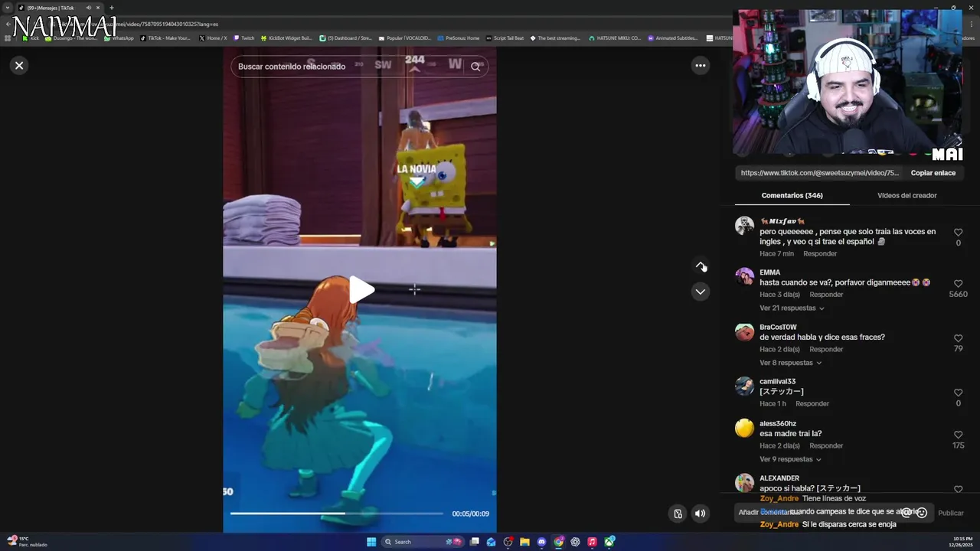Click the @ mention icon in comment box

[x=906, y=513]
